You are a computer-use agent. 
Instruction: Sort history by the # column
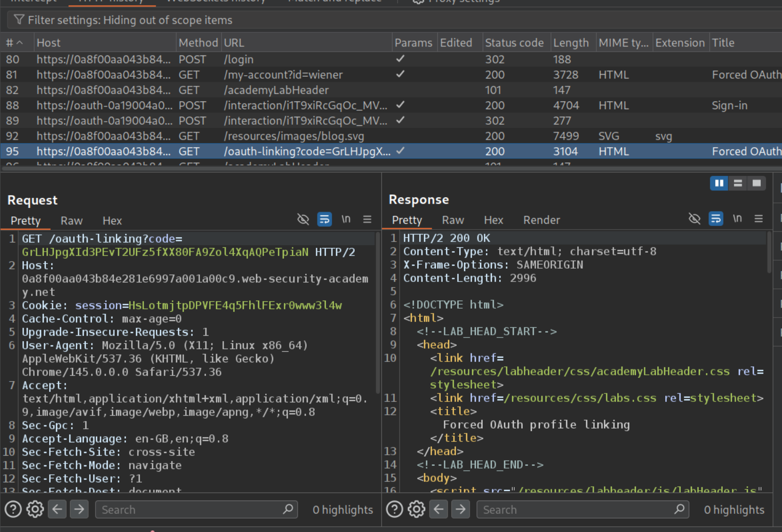(x=14, y=43)
